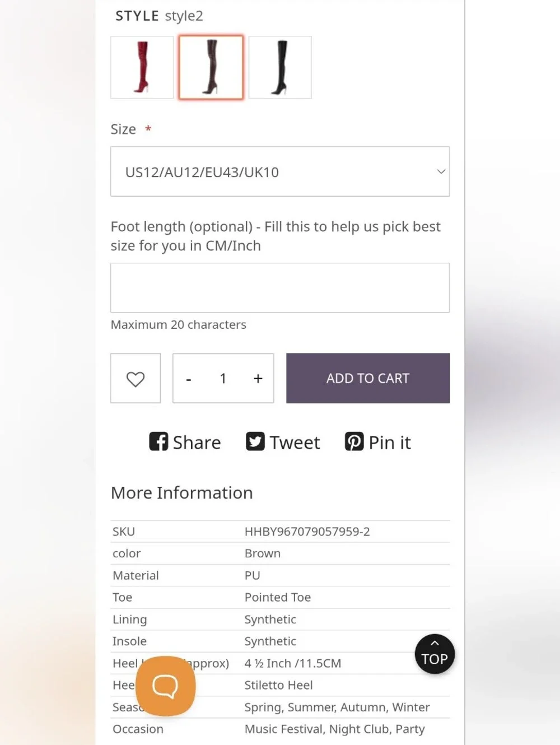The image size is (560, 745).
Task: Select the black boot style thumbnail
Action: click(x=280, y=67)
